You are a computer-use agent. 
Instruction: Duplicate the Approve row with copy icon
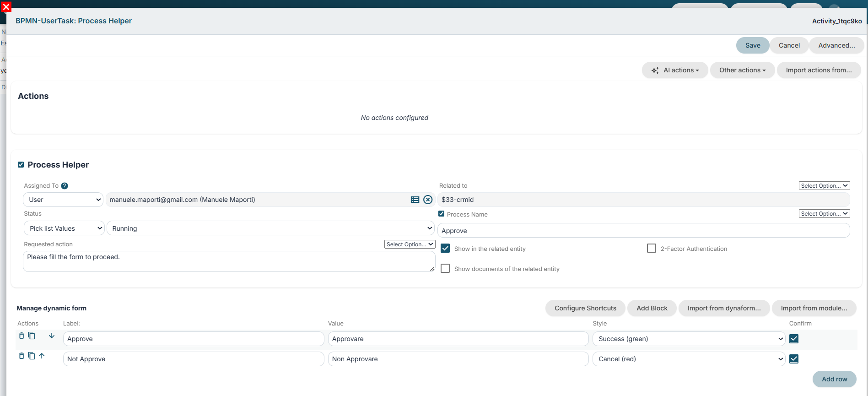pos(32,336)
